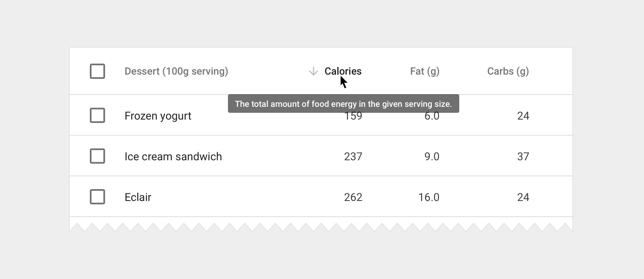The image size is (644, 279).
Task: Tick the checkbox for the Eclair row
Action: coord(97,197)
